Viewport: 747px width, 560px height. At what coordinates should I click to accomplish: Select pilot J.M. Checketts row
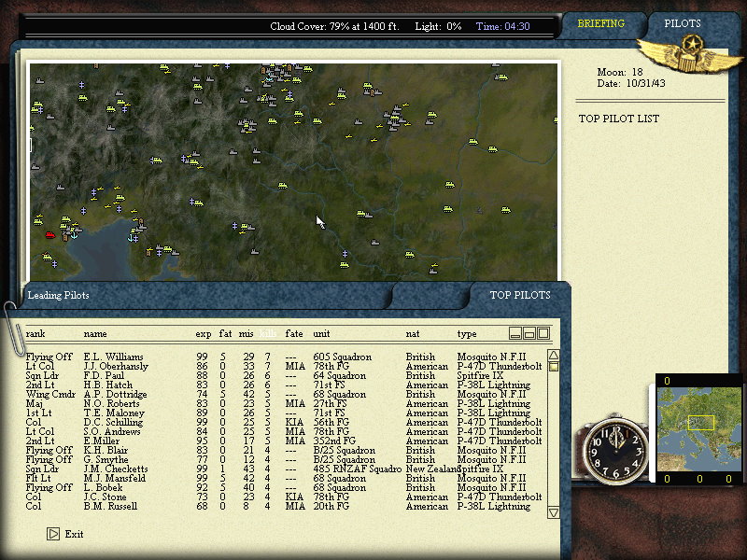284,469
